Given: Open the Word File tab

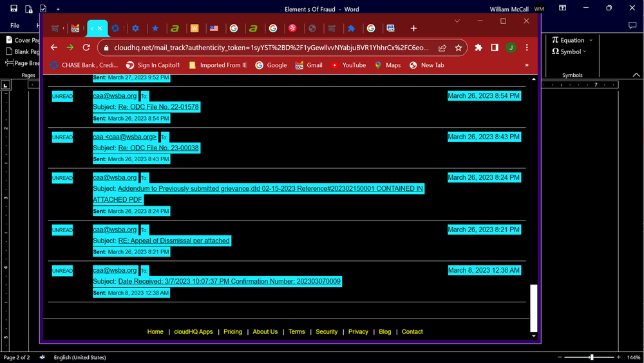Looking at the screenshot, I should pyautogui.click(x=15, y=26).
